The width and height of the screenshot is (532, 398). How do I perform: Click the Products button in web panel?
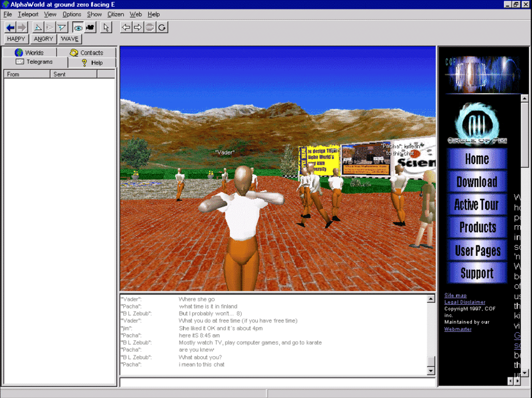tap(477, 227)
